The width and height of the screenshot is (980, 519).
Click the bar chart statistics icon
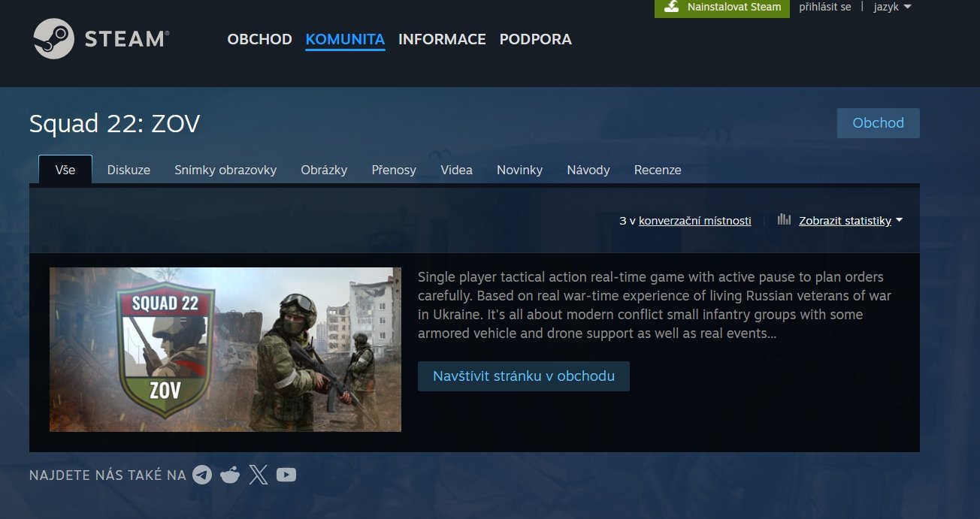(x=784, y=220)
